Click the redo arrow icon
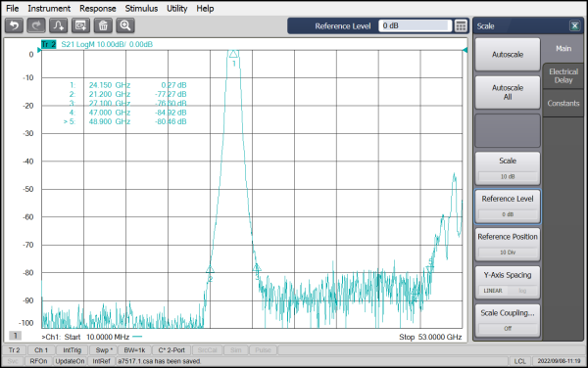The height and width of the screenshot is (368, 588). (x=36, y=25)
